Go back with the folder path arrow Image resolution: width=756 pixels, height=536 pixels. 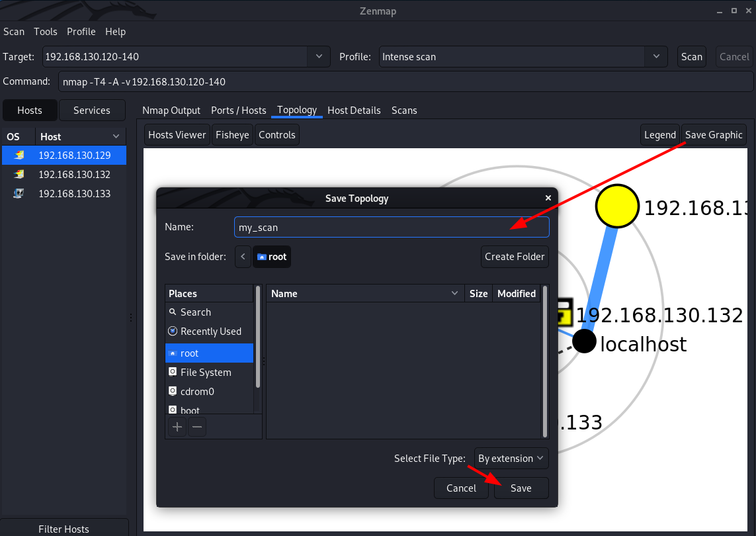tap(243, 257)
